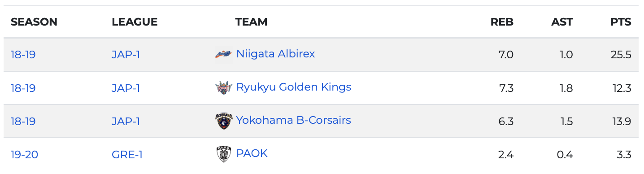This screenshot has height=174, width=644.
Task: Open JAP-1 league in Niigata Albirex row
Action: 126,55
